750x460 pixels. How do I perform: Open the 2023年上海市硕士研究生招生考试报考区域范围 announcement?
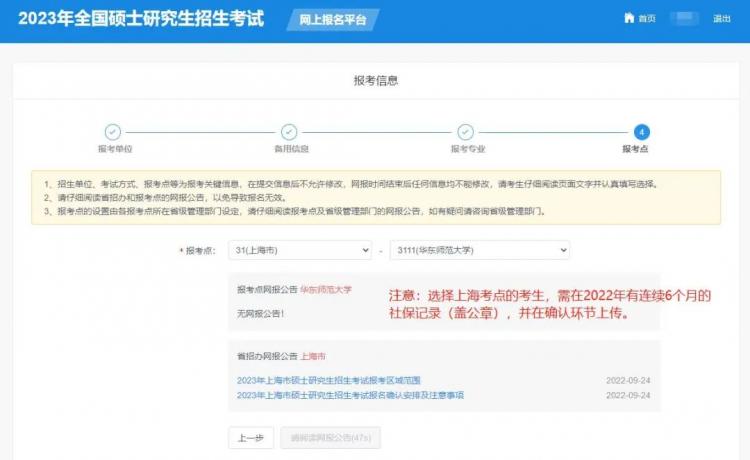click(x=329, y=380)
